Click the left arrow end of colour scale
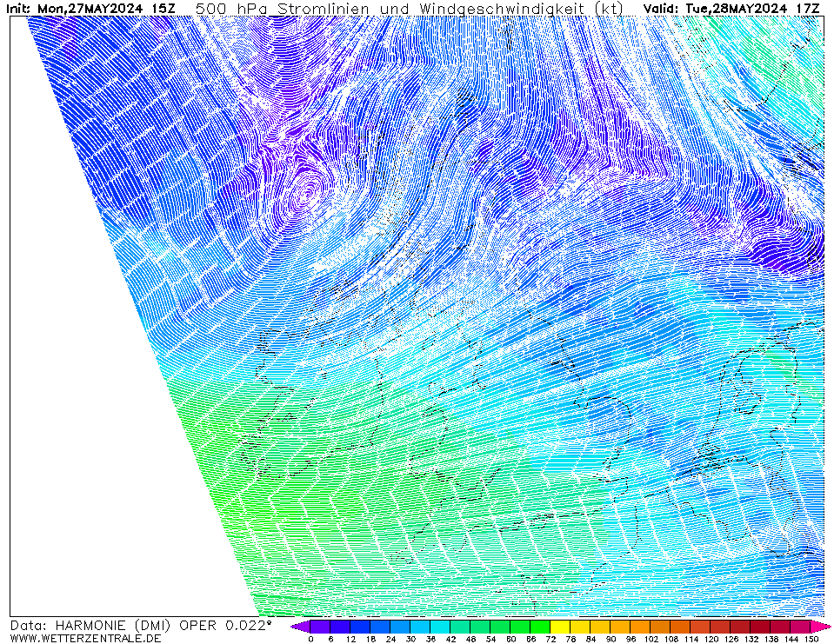Viewport: 834px width, 644px height. click(301, 627)
